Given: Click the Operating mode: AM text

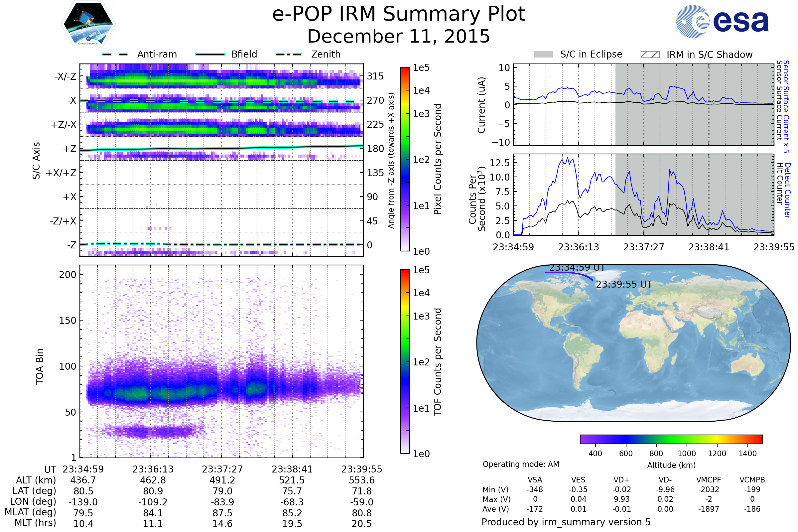Looking at the screenshot, I should tap(521, 464).
